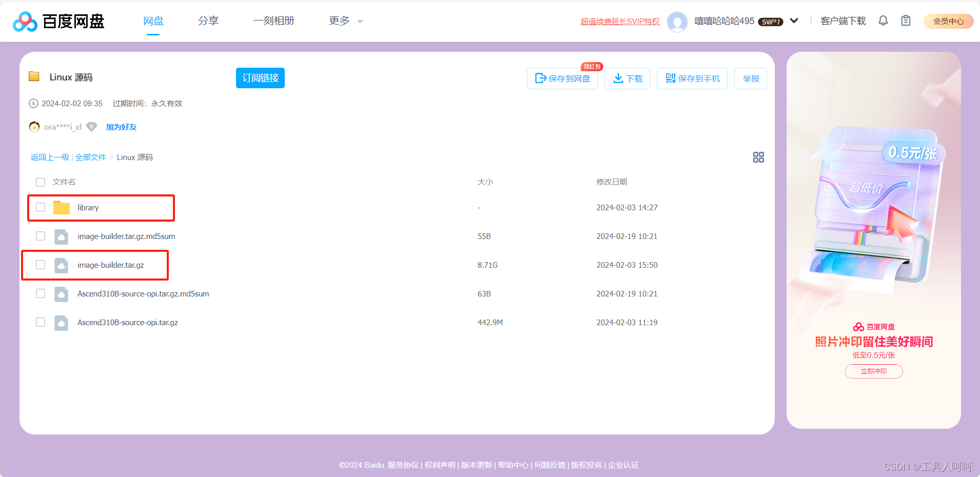Check the checkbox for image-builder.tar.gz
Viewport: 980px width, 477px height.
tap(41, 265)
